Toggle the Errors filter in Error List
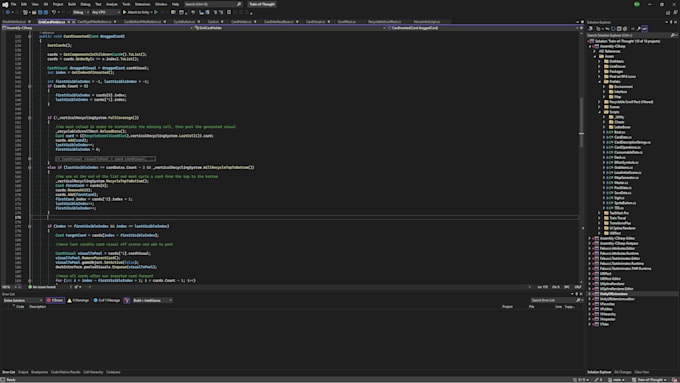This screenshot has width=680, height=383. [x=55, y=300]
